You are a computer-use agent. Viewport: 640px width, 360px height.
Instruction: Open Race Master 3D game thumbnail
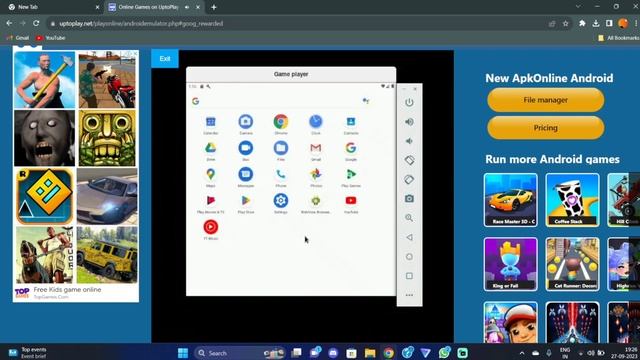[x=511, y=200]
